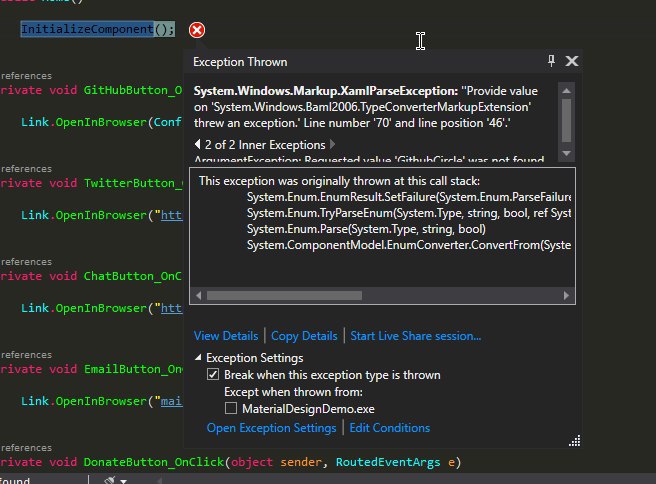This screenshot has width=656, height=484.
Task: Click EmailButton_On method name in code
Action: [x=133, y=369]
